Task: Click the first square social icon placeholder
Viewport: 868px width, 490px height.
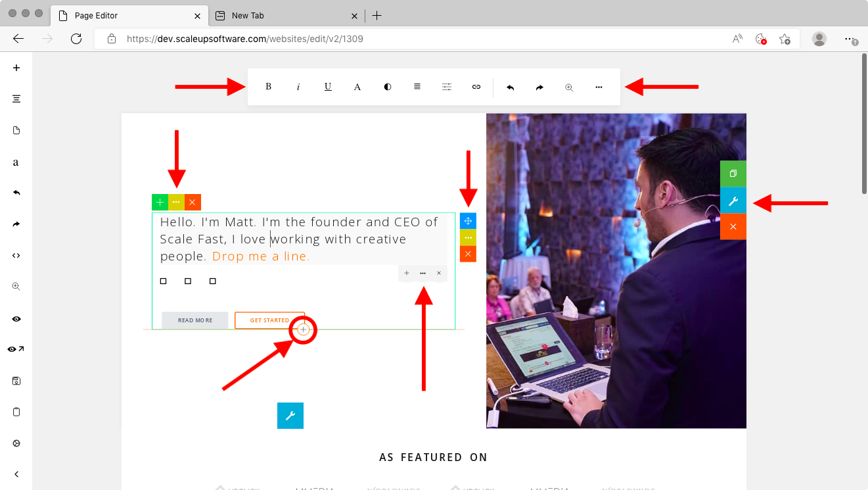Action: pyautogui.click(x=164, y=282)
